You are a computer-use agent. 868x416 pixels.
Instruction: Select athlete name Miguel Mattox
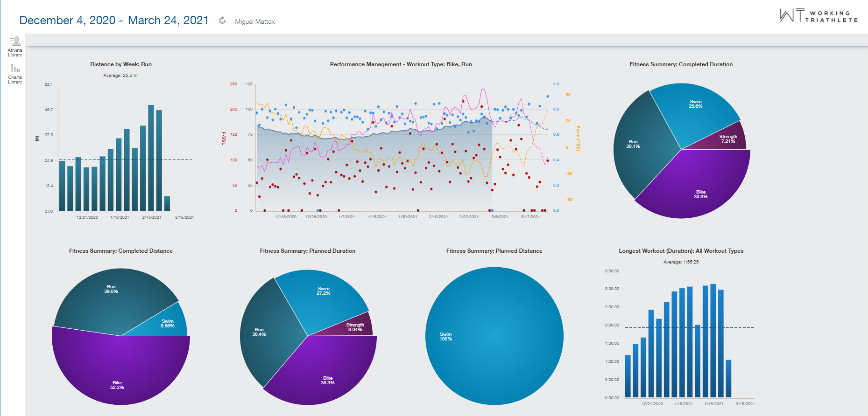coord(255,21)
